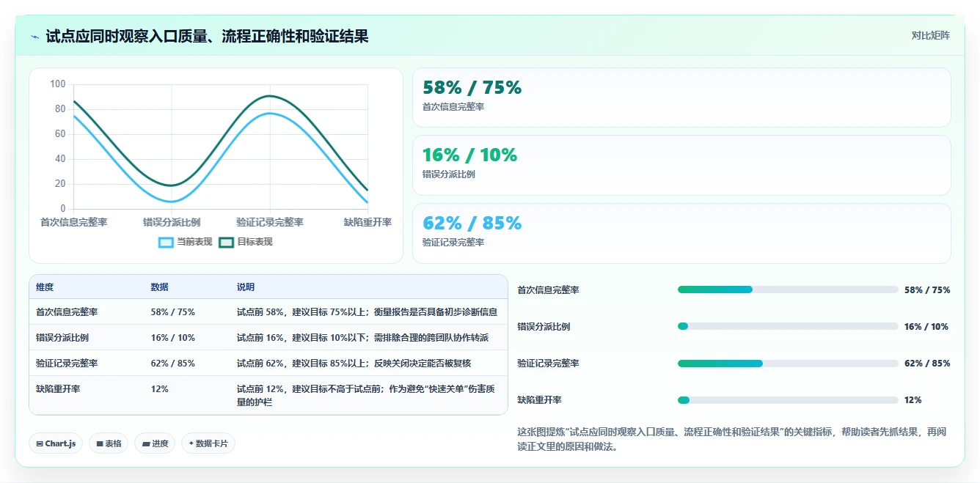Viewport: 980px width, 483px height.
Task: Click the 验证记录完整率 progress bar
Action: click(x=788, y=364)
